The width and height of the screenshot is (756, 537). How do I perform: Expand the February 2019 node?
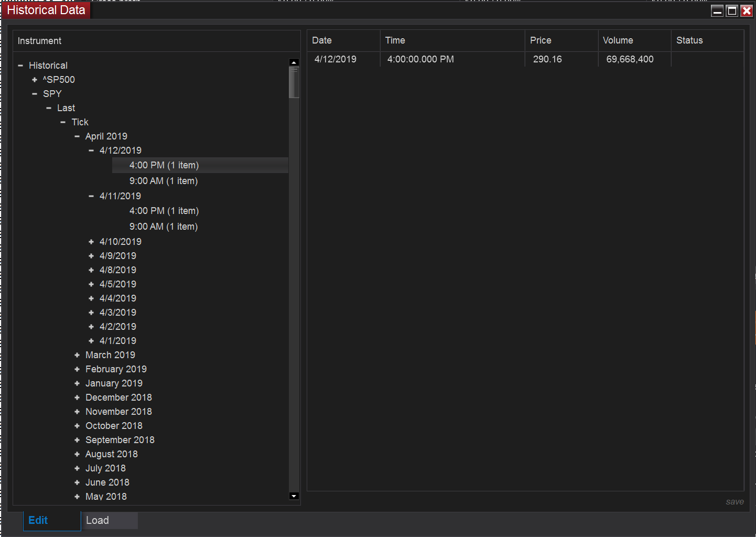tap(77, 369)
